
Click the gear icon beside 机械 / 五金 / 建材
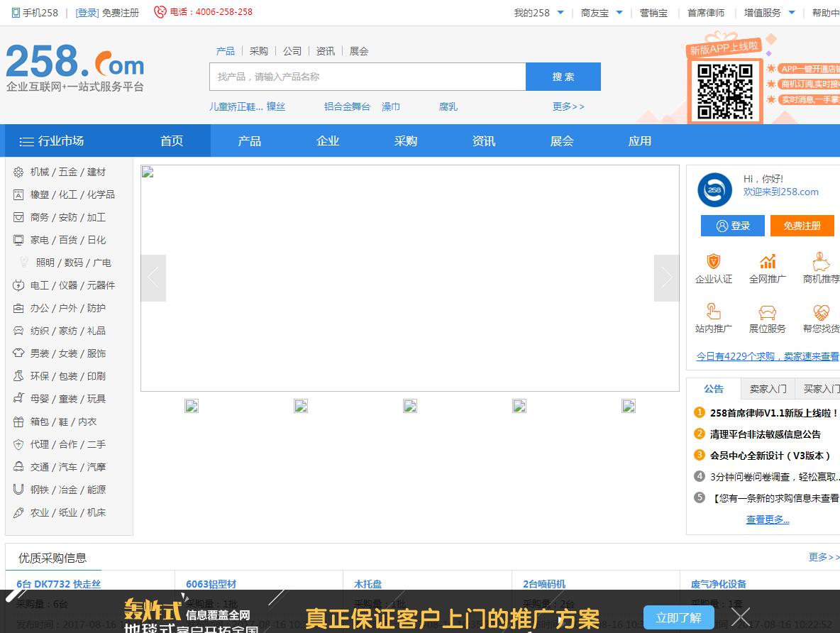pyautogui.click(x=18, y=172)
